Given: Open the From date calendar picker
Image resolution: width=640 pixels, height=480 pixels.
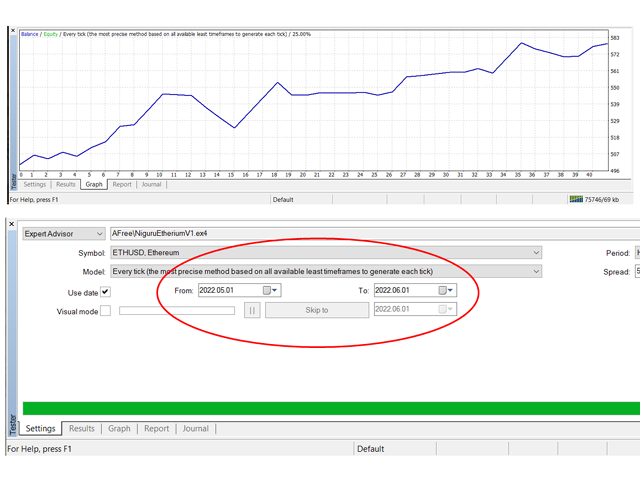Looking at the screenshot, I should click(271, 291).
